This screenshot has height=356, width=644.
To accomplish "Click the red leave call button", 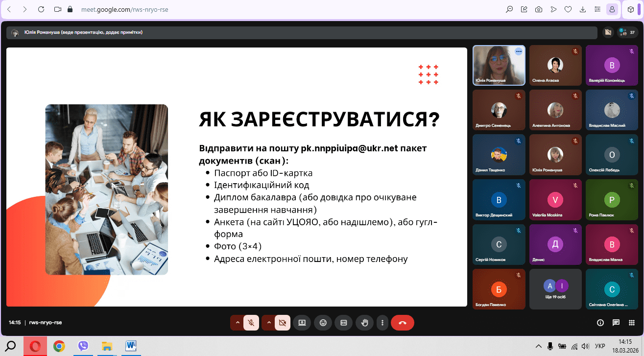I will tap(402, 323).
